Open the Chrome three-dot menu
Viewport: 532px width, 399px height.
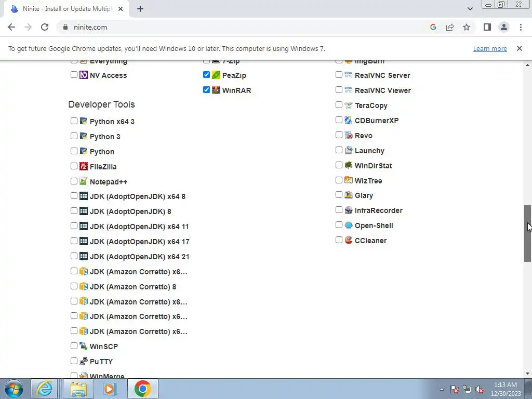click(521, 27)
